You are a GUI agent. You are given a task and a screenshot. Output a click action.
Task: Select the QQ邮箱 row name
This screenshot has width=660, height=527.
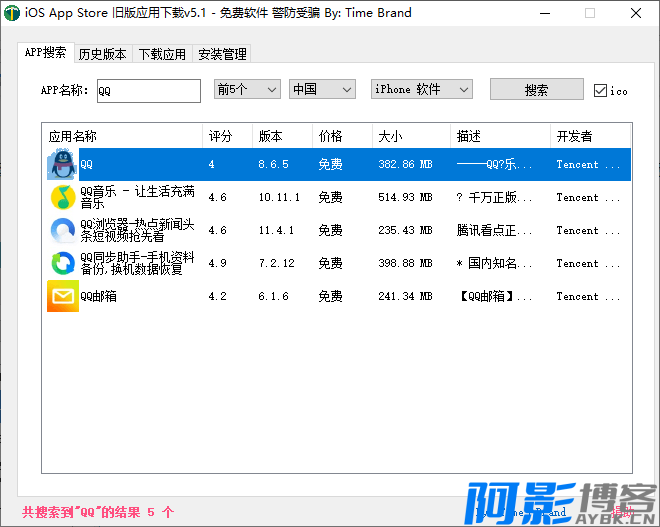[98, 296]
